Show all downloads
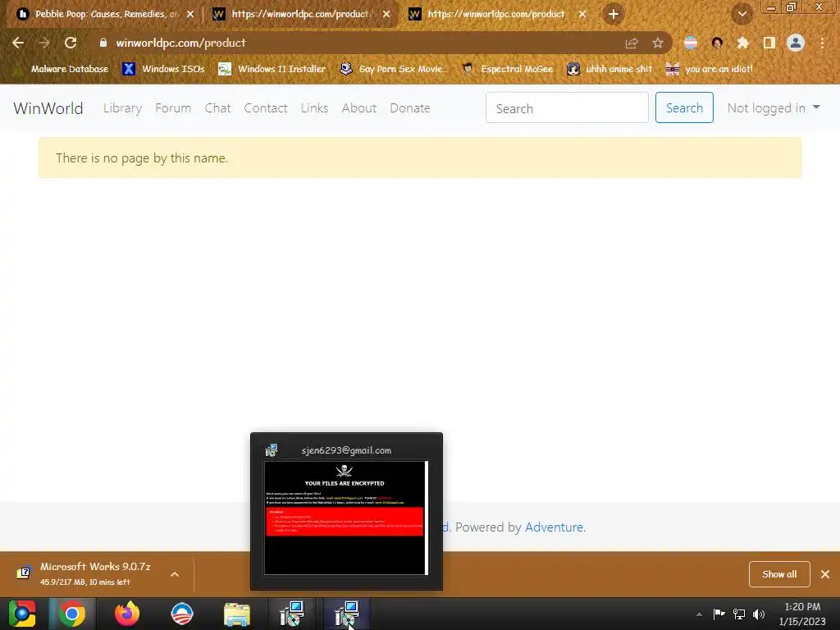 779,574
